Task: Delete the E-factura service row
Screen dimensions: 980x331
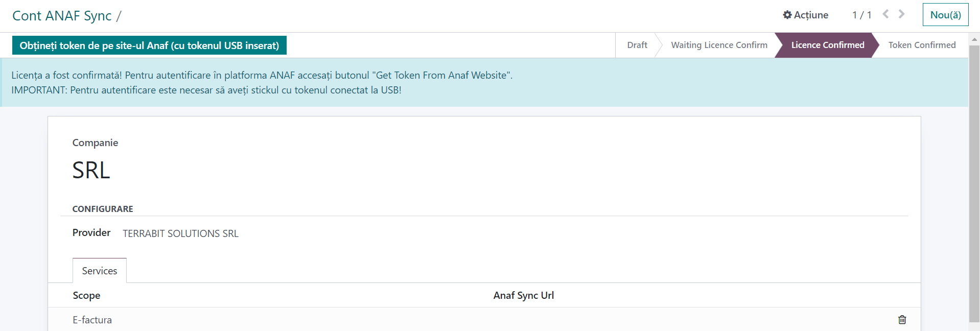Action: pos(902,320)
